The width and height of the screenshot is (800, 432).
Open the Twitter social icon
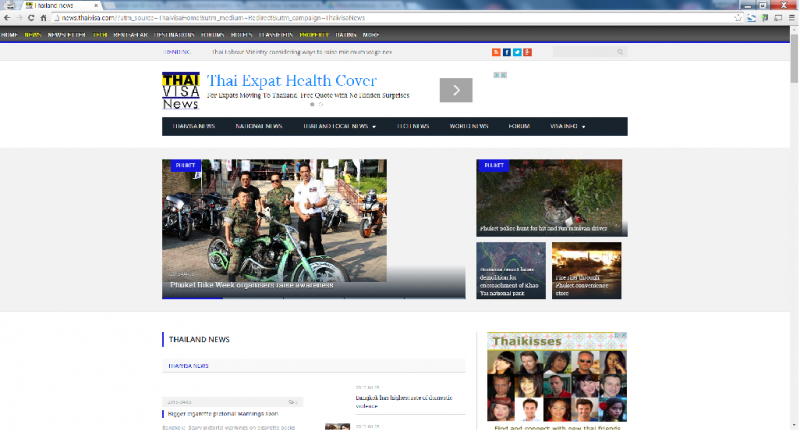(517, 52)
